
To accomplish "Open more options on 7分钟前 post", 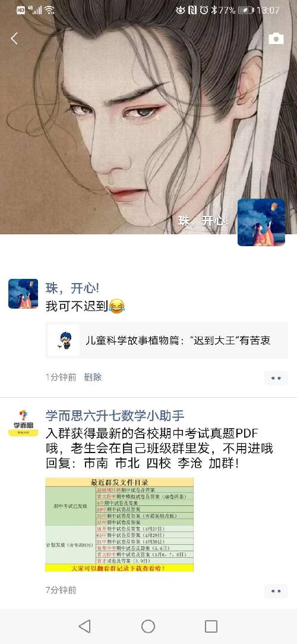I will [x=276, y=591].
